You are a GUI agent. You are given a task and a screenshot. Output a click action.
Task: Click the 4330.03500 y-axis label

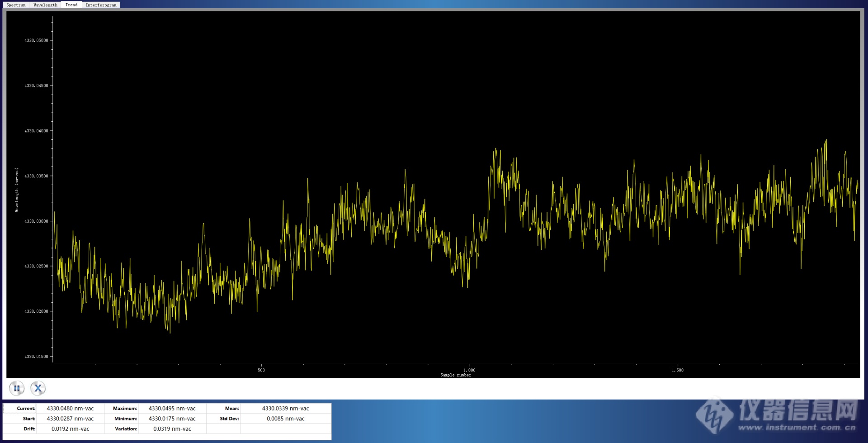point(36,176)
